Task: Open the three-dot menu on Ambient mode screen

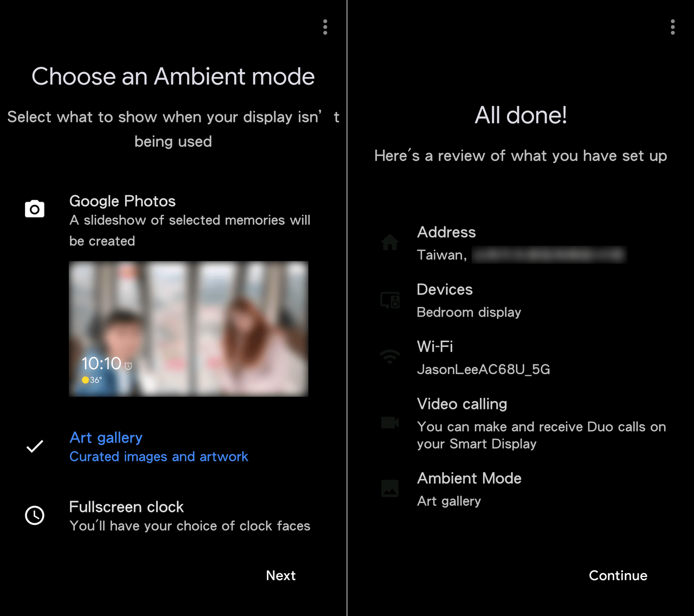Action: coord(325,27)
